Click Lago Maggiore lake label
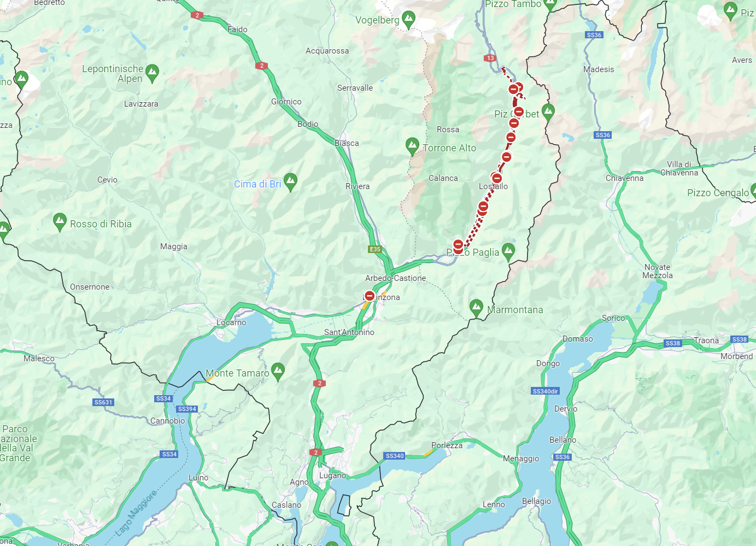 coord(136,513)
